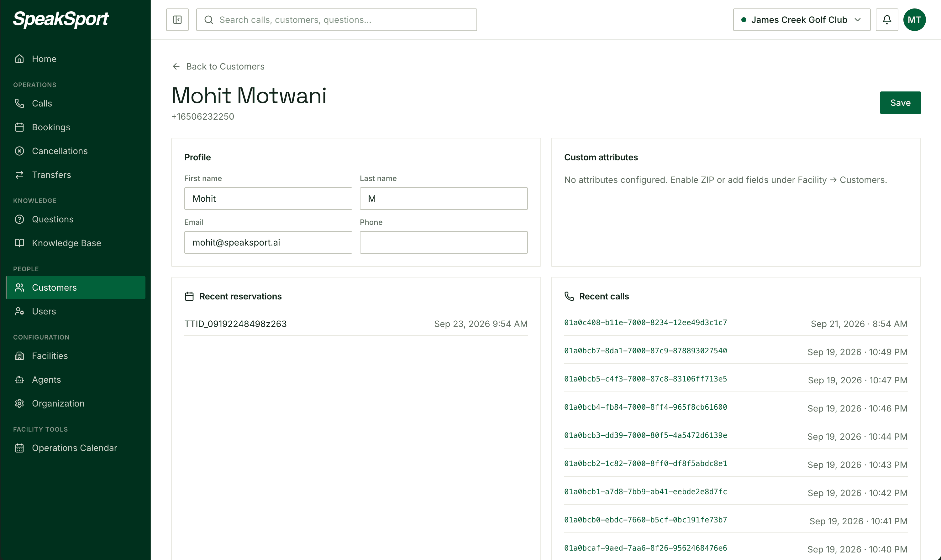Open call 01a0bcb7-8da1-7000-87c9-878893027540
Viewport: 941px width, 560px height.
pyautogui.click(x=645, y=350)
